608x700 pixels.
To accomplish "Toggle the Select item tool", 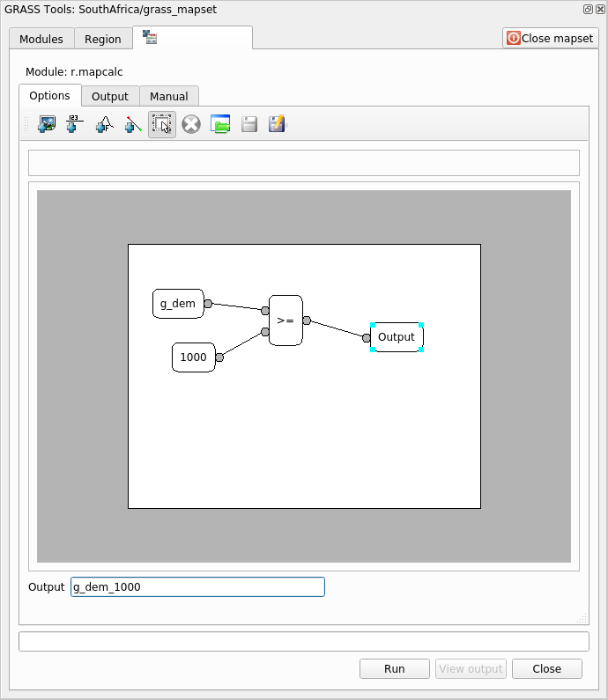I will coord(161,125).
